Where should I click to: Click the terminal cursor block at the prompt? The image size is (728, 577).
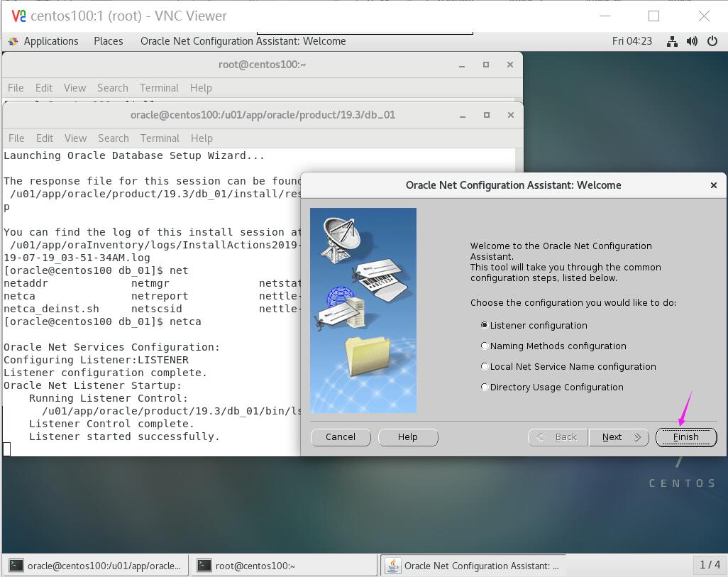pyautogui.click(x=7, y=449)
